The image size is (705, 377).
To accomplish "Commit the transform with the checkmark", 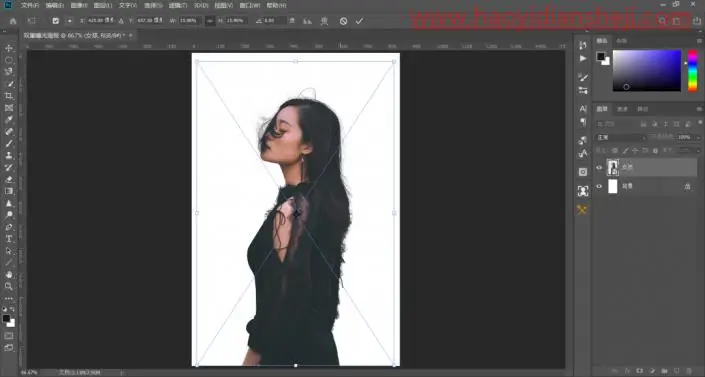I will click(x=359, y=21).
